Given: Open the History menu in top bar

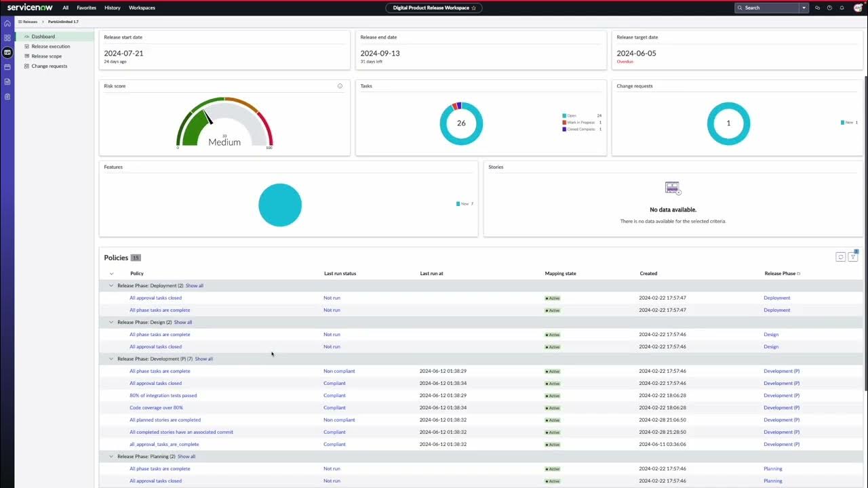Looking at the screenshot, I should pyautogui.click(x=112, y=7).
